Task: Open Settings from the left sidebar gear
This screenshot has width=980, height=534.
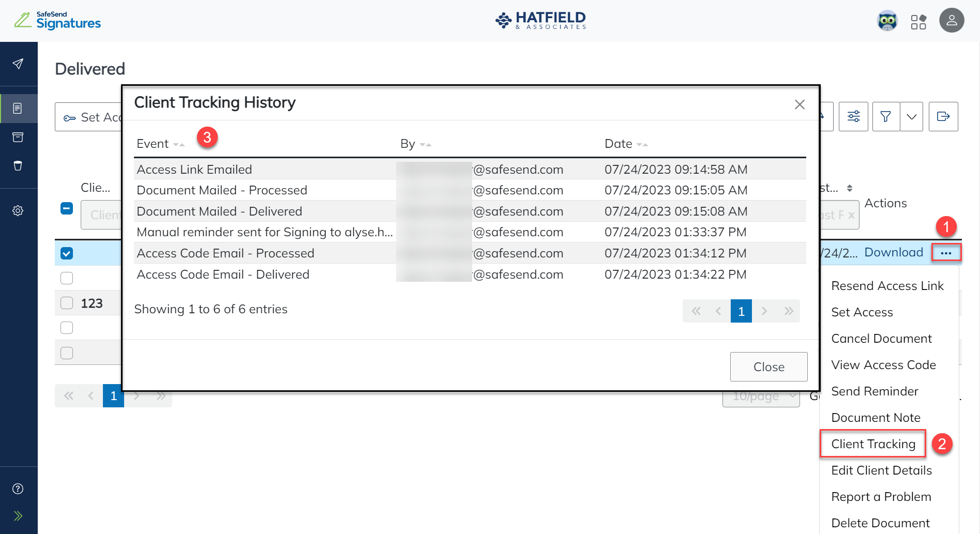Action: click(19, 210)
